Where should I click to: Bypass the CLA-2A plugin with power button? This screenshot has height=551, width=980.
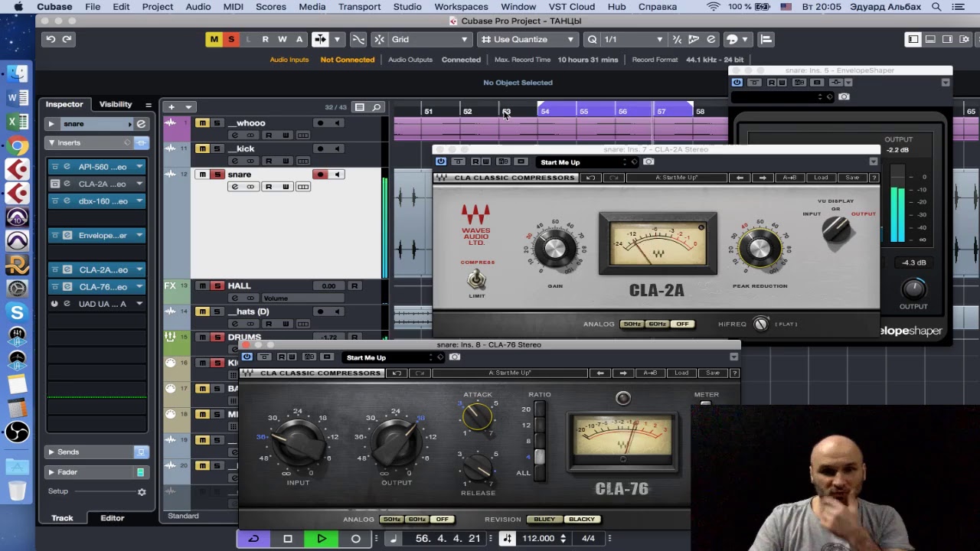pos(441,162)
